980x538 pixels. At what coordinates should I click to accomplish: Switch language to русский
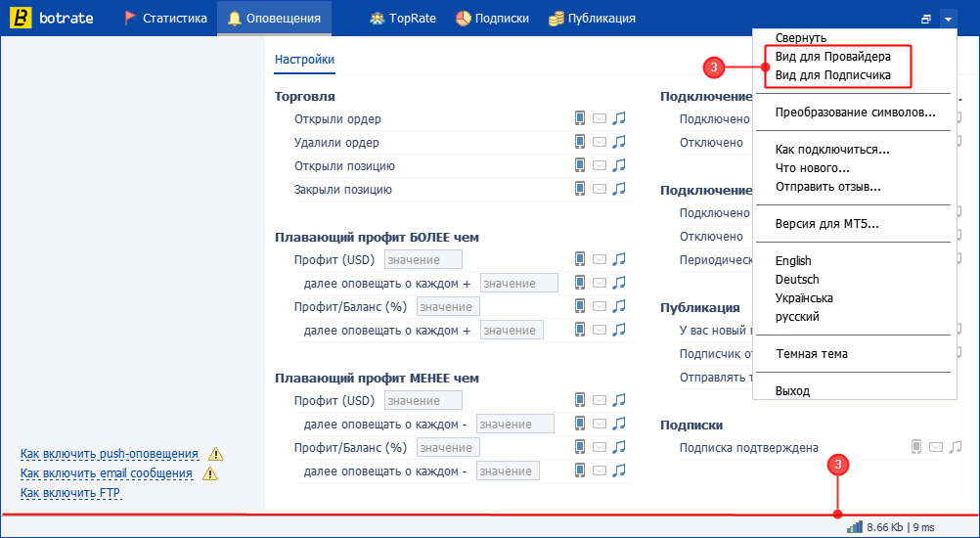pyautogui.click(x=797, y=317)
